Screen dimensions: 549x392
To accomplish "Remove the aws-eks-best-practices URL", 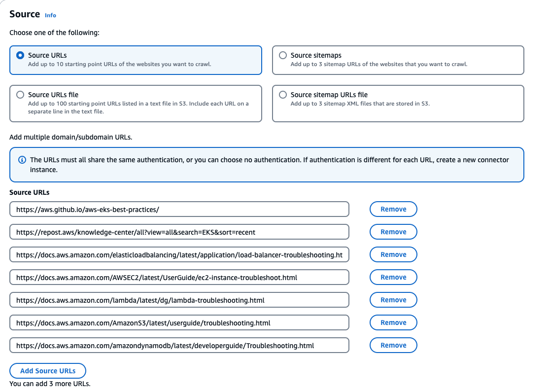I will pyautogui.click(x=393, y=209).
